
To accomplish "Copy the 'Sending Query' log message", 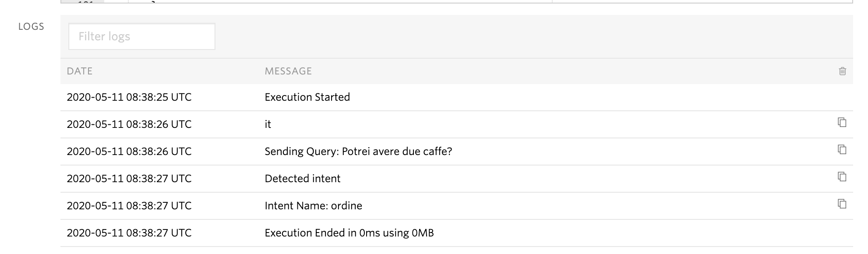I will (842, 150).
